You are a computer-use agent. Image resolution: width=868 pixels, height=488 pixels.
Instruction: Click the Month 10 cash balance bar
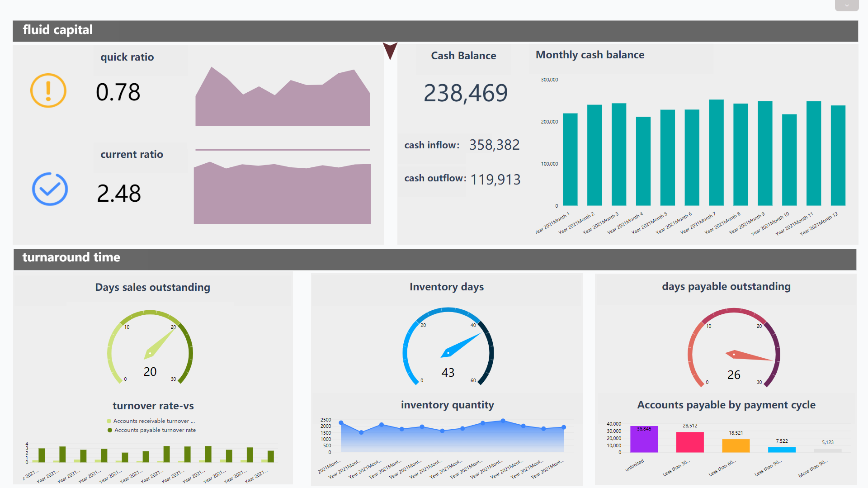[x=789, y=160]
